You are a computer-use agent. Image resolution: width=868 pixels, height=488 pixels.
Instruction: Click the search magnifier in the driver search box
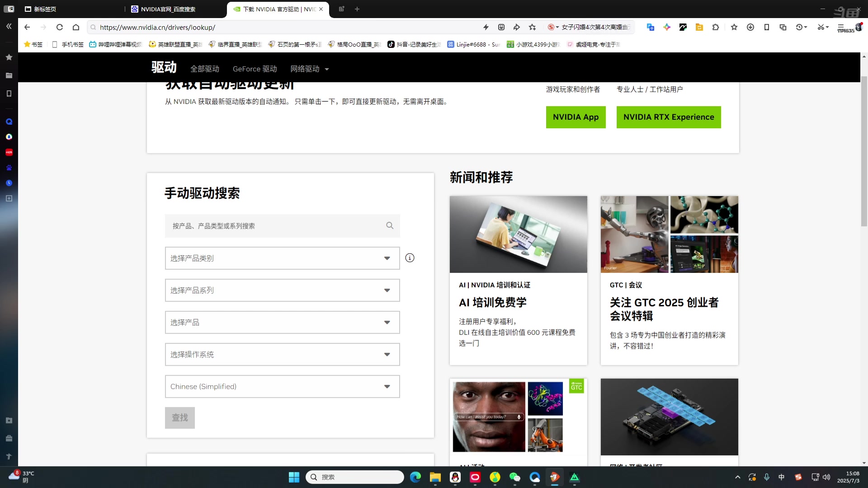pyautogui.click(x=390, y=225)
